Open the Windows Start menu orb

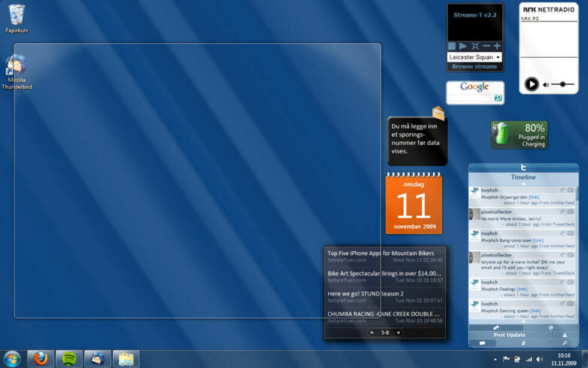pyautogui.click(x=12, y=358)
